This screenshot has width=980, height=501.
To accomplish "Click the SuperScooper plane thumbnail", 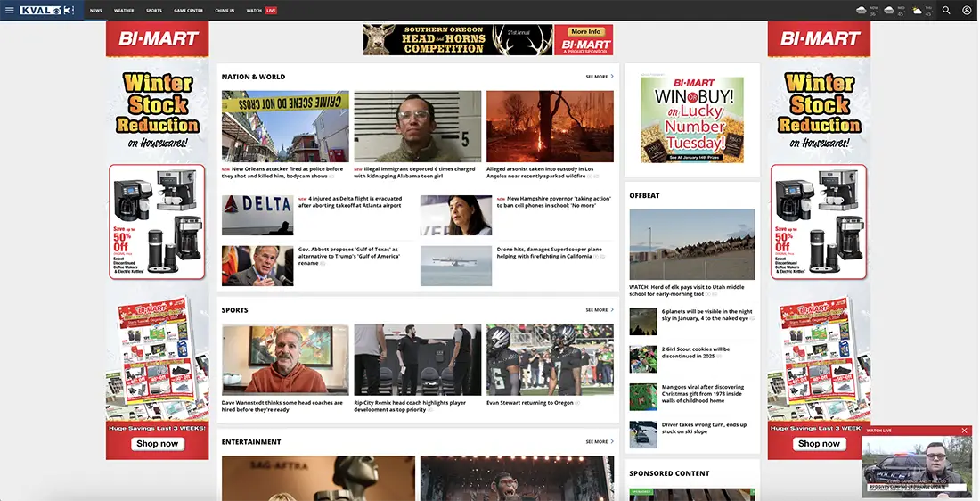I will tap(456, 266).
